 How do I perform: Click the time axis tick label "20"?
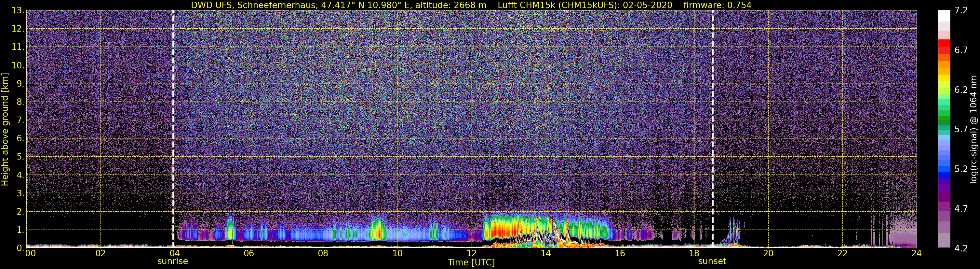click(768, 254)
